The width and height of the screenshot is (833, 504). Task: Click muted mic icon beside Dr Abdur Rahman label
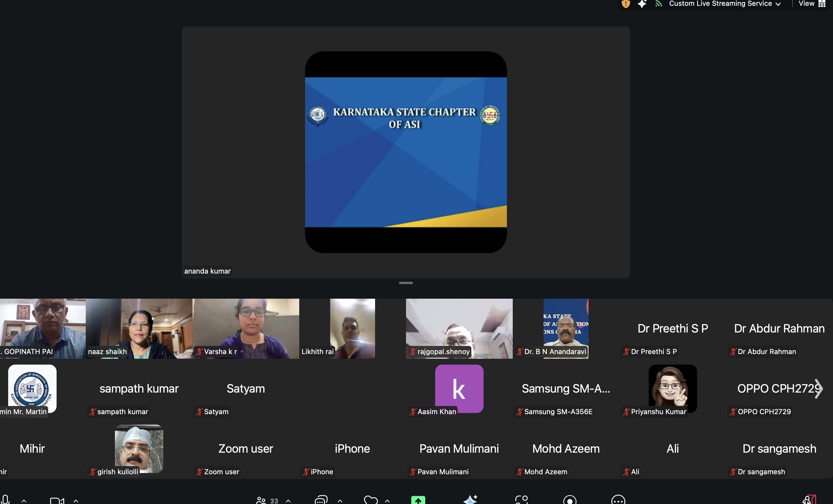tap(733, 352)
